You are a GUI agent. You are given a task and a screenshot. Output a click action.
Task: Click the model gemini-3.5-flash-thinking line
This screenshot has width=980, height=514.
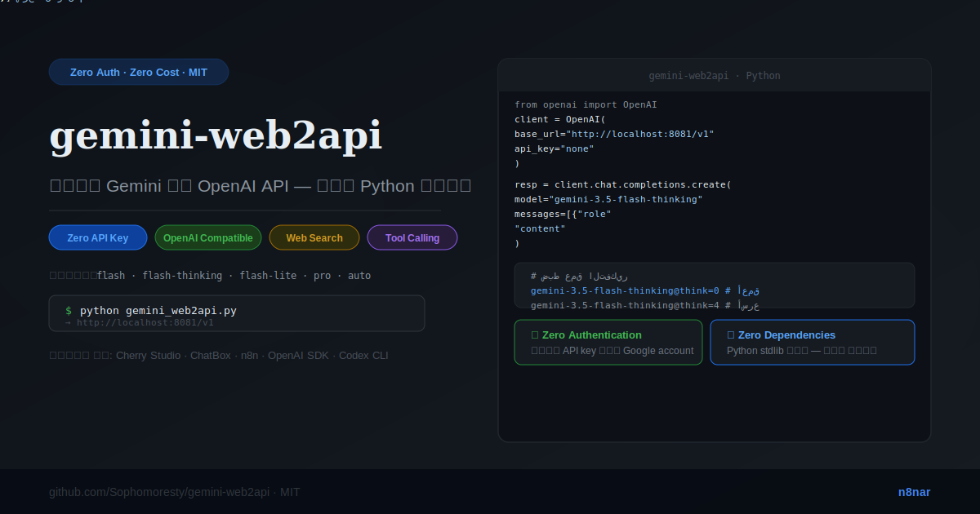[x=608, y=200]
